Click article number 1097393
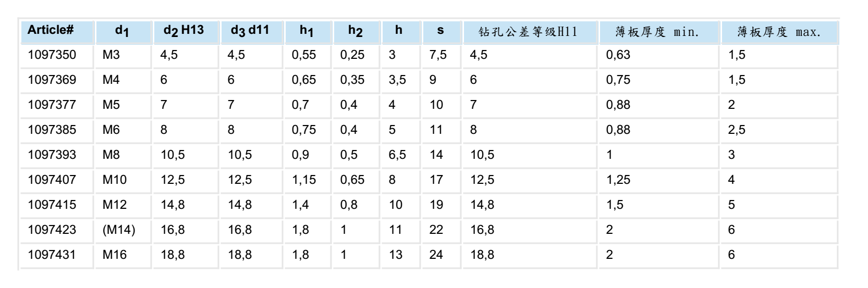The image size is (868, 288). (52, 155)
